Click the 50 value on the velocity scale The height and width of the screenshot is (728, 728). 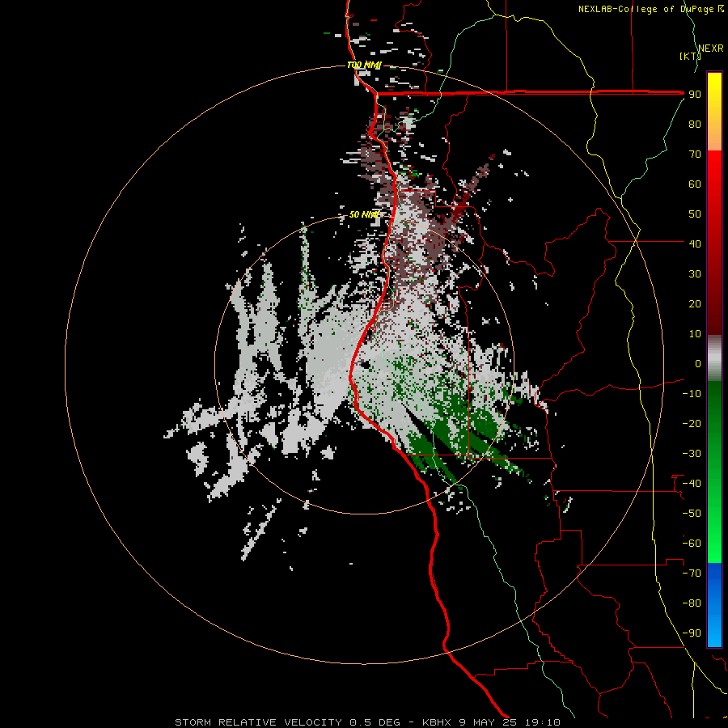(x=695, y=214)
